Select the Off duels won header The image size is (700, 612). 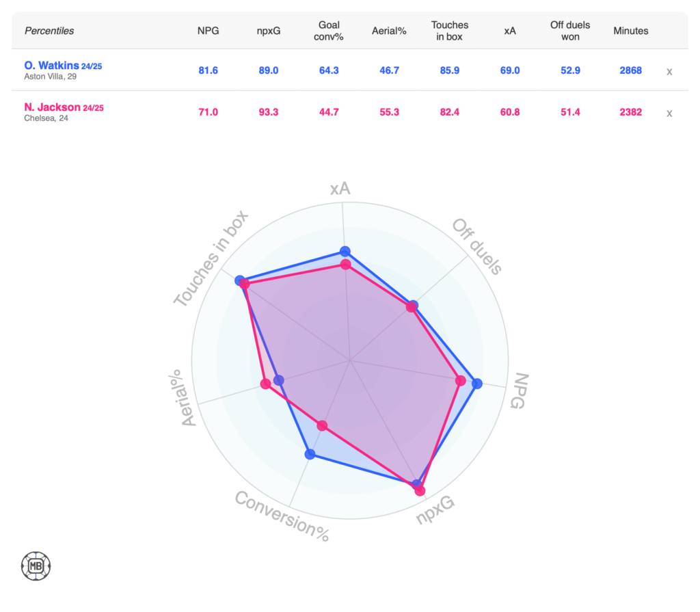(x=569, y=31)
